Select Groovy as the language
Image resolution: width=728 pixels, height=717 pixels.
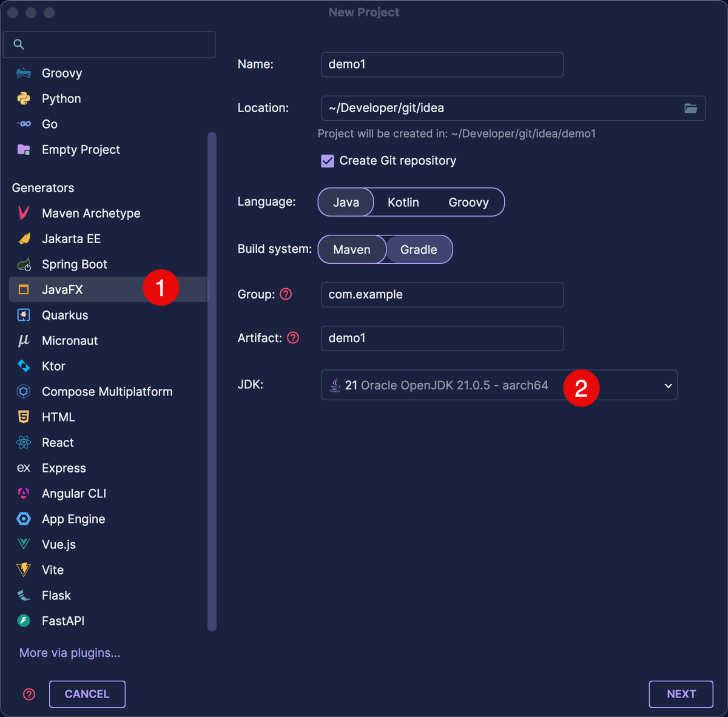coord(469,202)
